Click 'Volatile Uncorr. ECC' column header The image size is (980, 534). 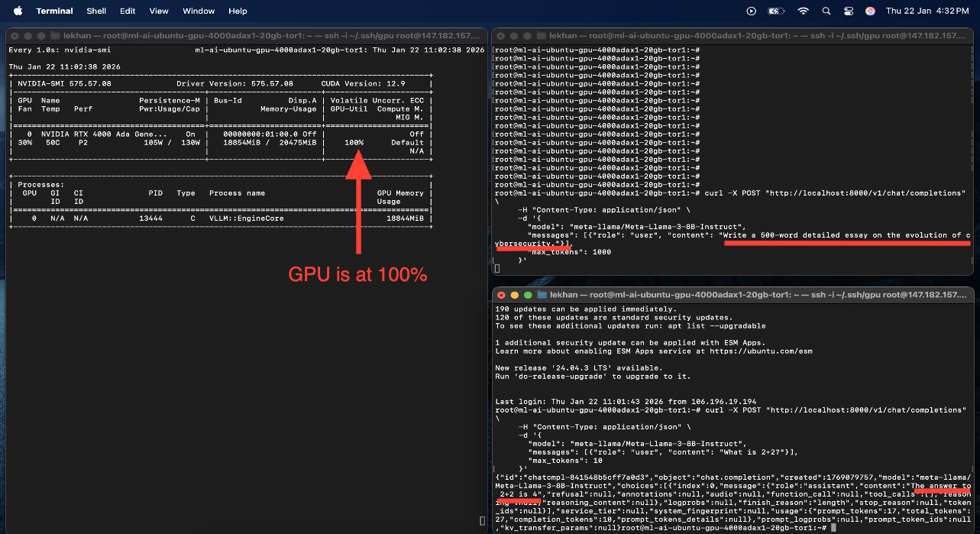[377, 100]
